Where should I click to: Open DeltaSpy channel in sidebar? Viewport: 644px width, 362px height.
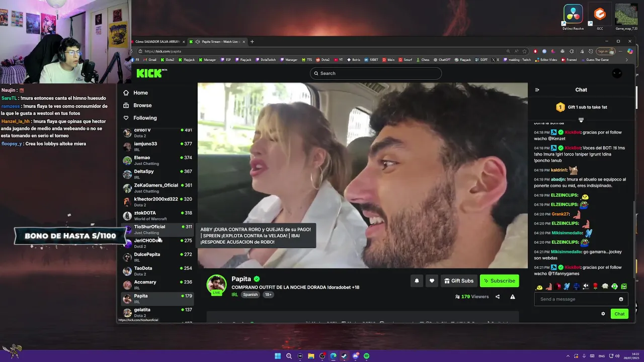157,174
